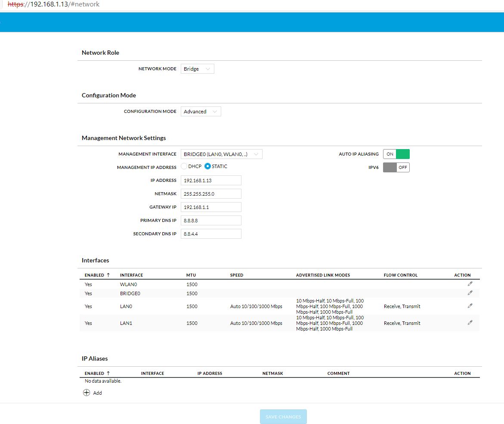Click the Primary DNS IP field
Viewport: 504px width, 424px height.
coord(211,220)
